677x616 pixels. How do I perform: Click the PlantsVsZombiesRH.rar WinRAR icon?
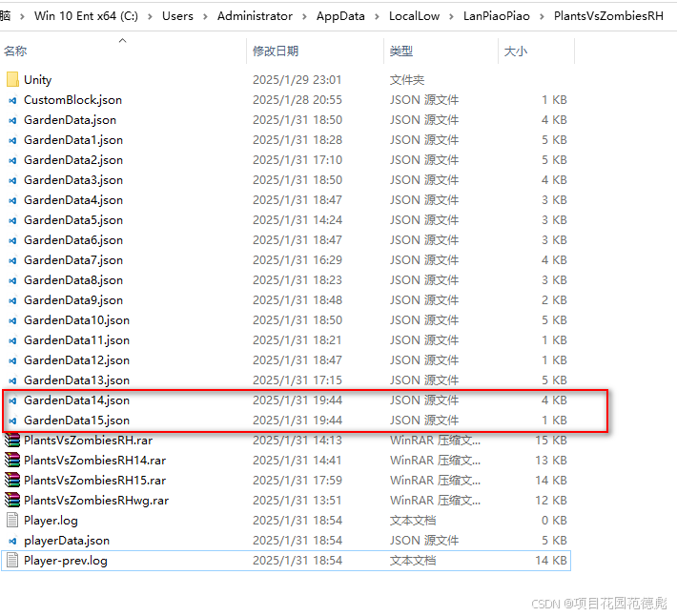[x=12, y=441]
